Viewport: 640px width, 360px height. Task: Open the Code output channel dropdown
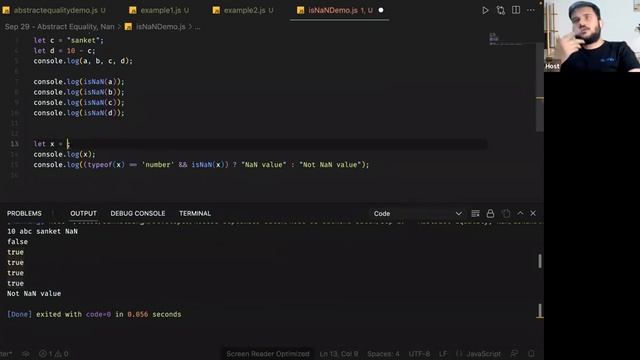pos(417,213)
